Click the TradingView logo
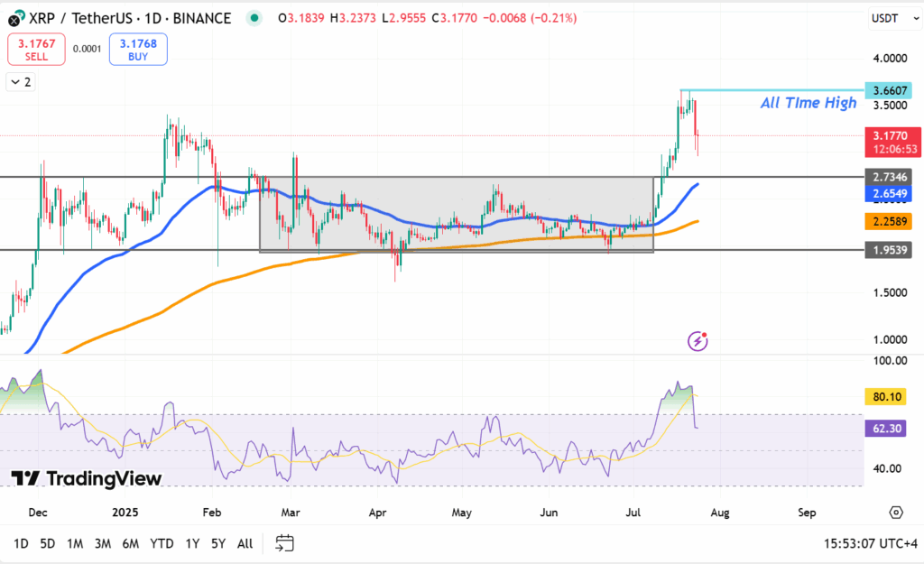 [x=86, y=478]
